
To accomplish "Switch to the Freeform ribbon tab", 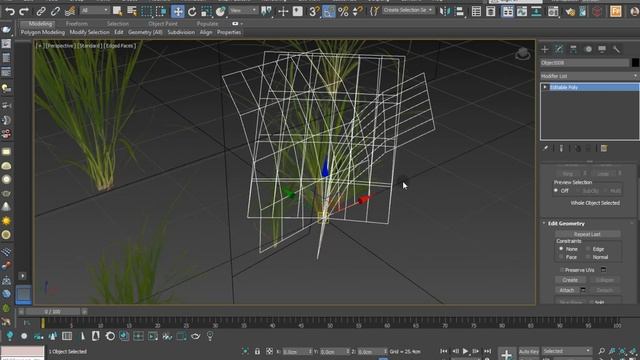I will [77, 24].
